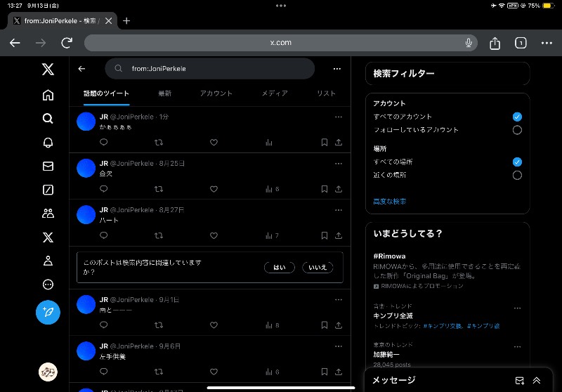Image resolution: width=562 pixels, height=392 pixels.
Task: Switch to 話題のツイート tab
Action: (106, 93)
